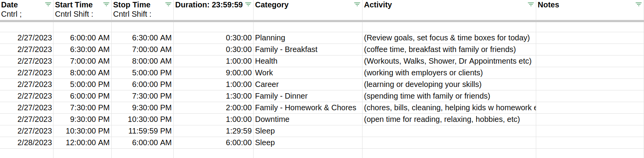Screen dimensions: 644x158
Task: Select the 9:00:00 Work duration cell
Action: [214, 73]
